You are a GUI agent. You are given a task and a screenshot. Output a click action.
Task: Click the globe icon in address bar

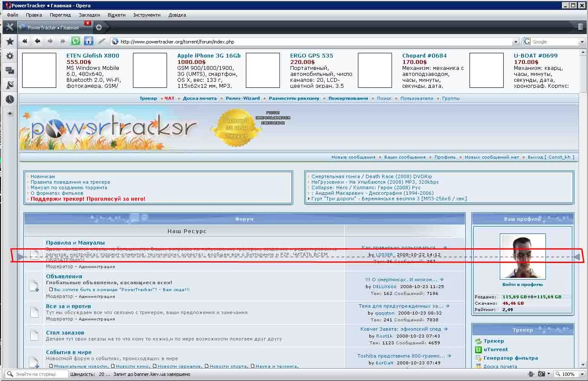(x=115, y=42)
